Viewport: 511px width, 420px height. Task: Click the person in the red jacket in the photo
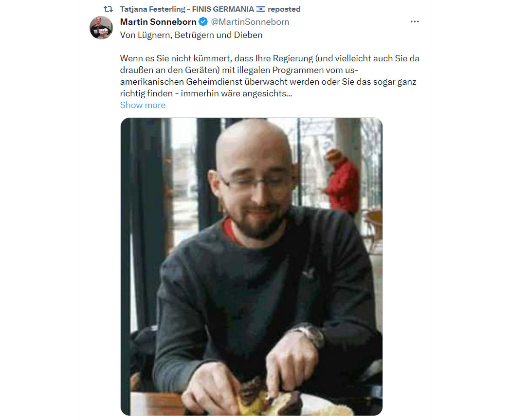point(342,182)
